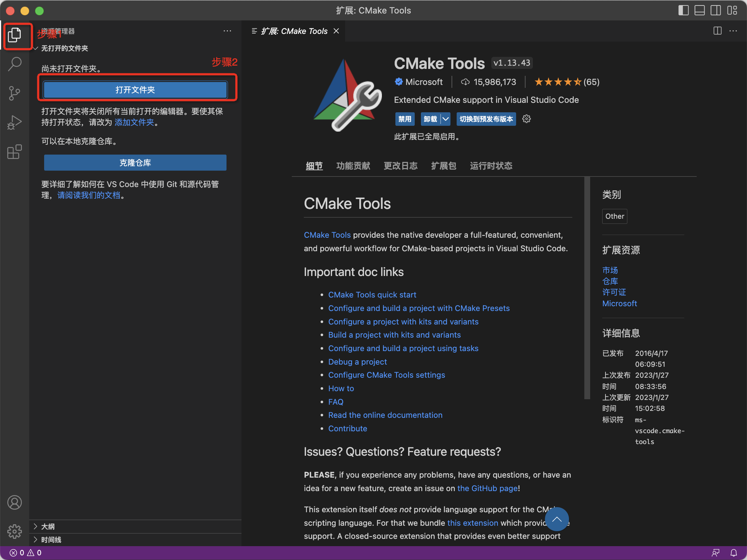
Task: Open Run and Debug view icon
Action: click(15, 122)
